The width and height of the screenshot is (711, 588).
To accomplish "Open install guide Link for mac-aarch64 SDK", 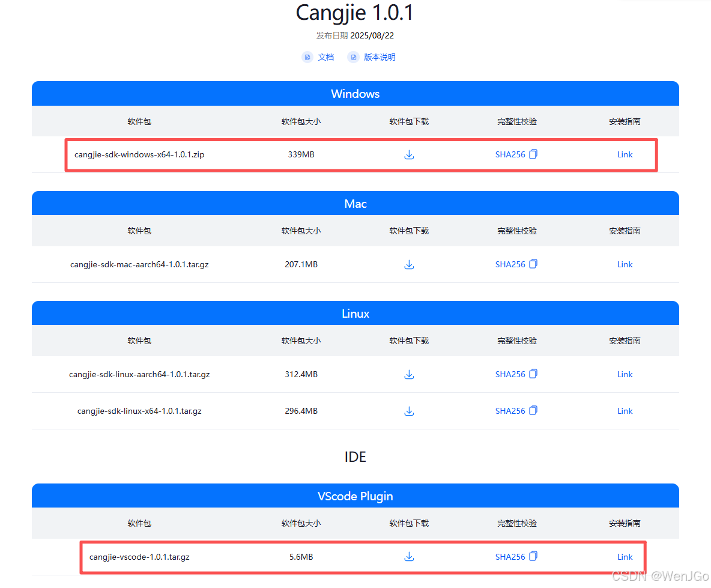I will (x=625, y=264).
